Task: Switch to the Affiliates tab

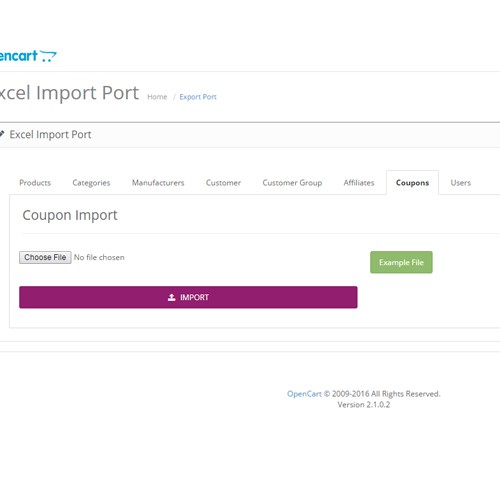Action: [x=359, y=183]
